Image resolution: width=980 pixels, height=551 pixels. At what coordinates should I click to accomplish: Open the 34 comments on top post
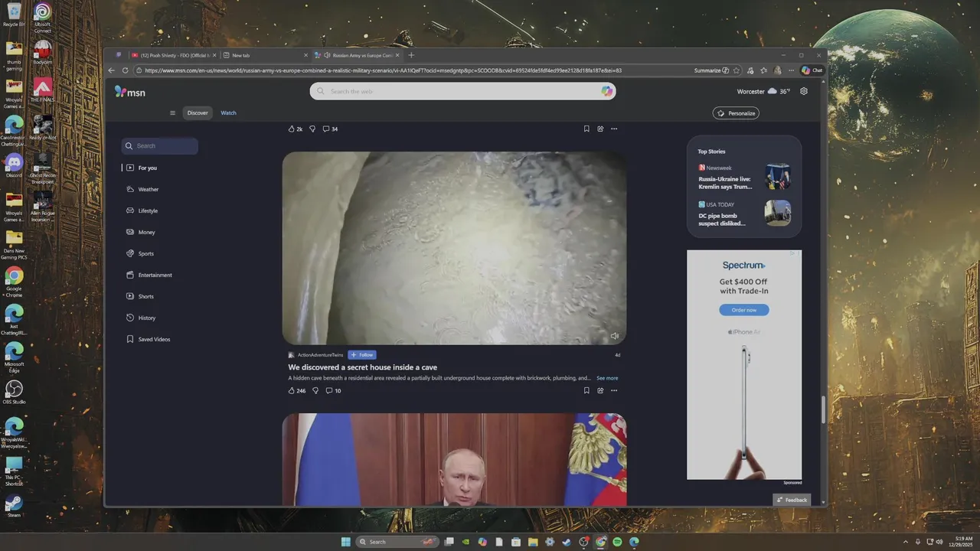point(330,129)
